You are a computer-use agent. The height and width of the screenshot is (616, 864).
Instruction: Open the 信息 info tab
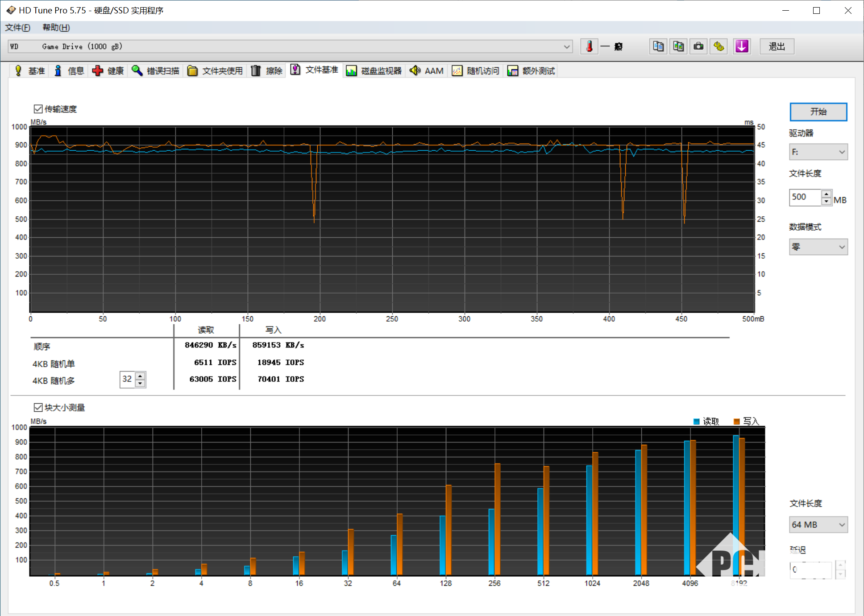[69, 71]
